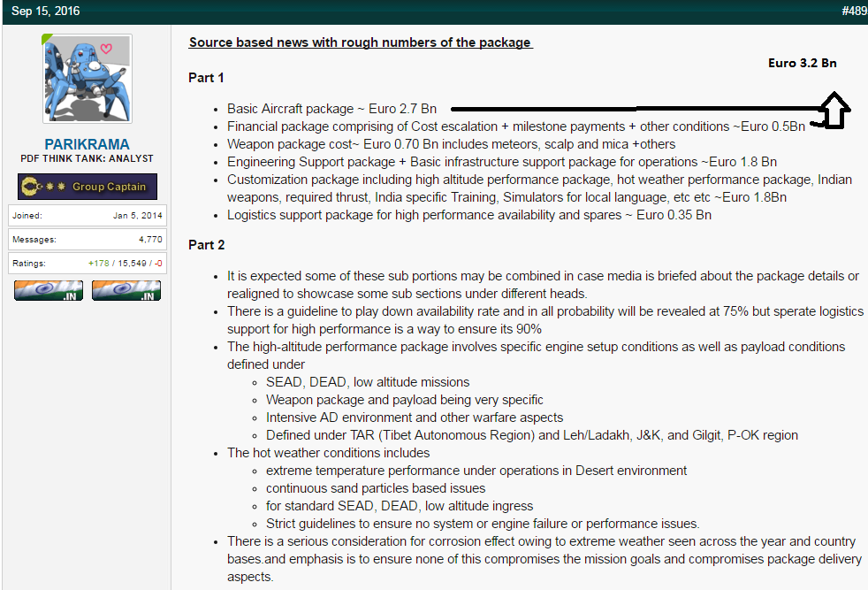Click 'Intensive AD environment' sub-bullet
This screenshot has width=868, height=590.
415,418
